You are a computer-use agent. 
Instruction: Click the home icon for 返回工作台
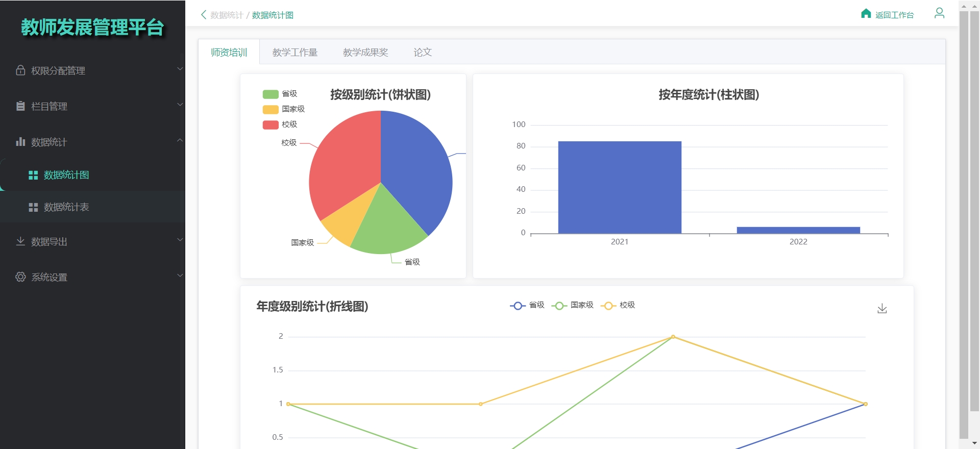pos(866,14)
